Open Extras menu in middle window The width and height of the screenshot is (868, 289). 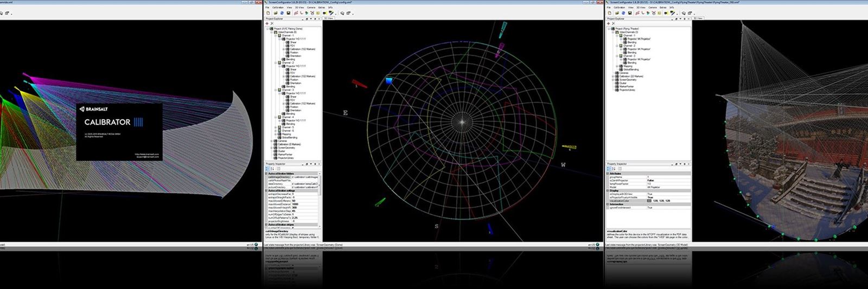pos(322,8)
